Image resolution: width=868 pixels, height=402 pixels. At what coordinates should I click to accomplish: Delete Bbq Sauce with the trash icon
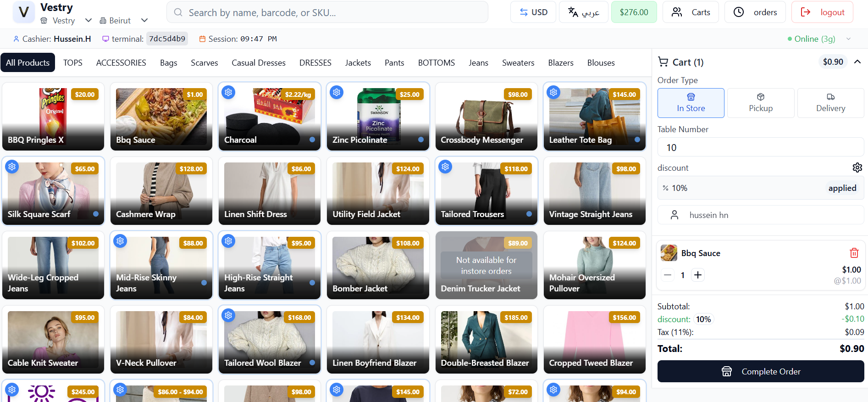(x=854, y=253)
